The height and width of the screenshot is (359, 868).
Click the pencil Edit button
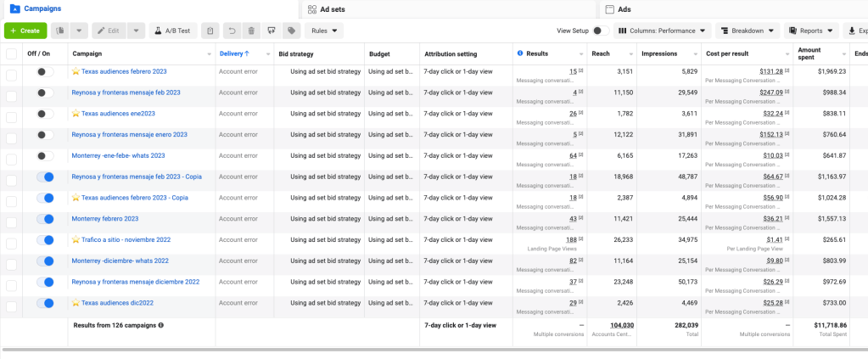point(109,31)
